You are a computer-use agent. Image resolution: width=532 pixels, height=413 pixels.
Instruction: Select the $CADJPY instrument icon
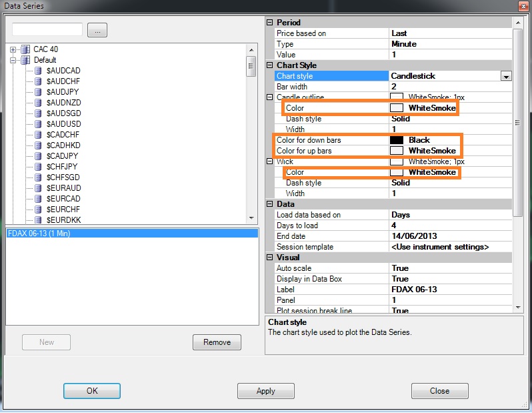(x=39, y=156)
